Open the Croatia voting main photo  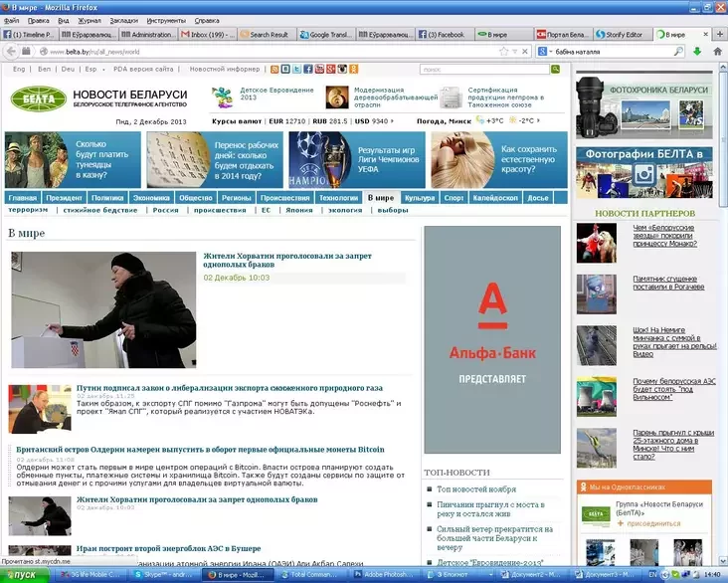pyautogui.click(x=103, y=309)
